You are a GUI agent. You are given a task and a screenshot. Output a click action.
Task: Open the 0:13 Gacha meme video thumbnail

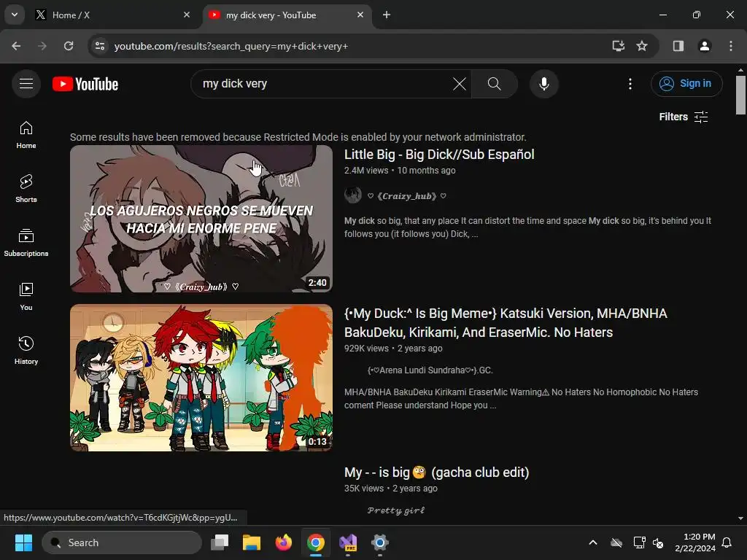pyautogui.click(x=201, y=378)
